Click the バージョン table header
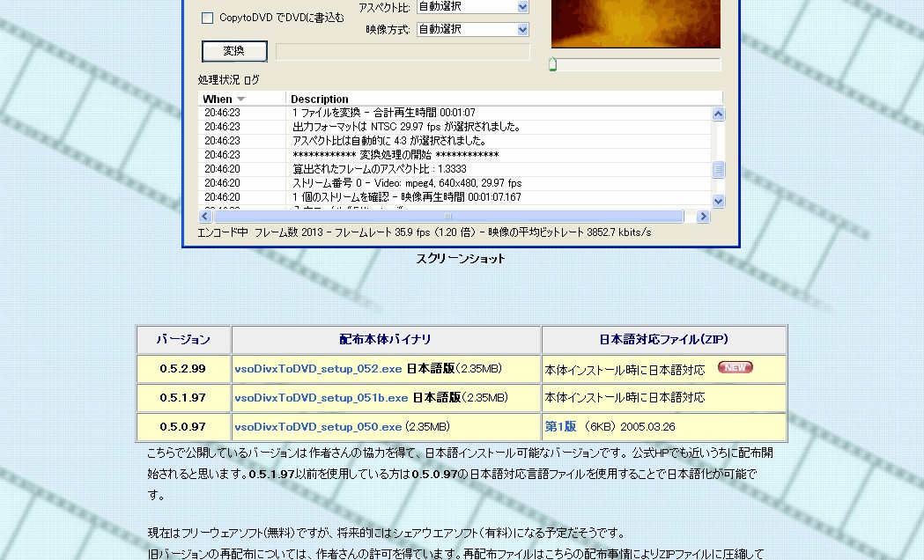Viewport: 924px width, 560px height. pos(183,340)
